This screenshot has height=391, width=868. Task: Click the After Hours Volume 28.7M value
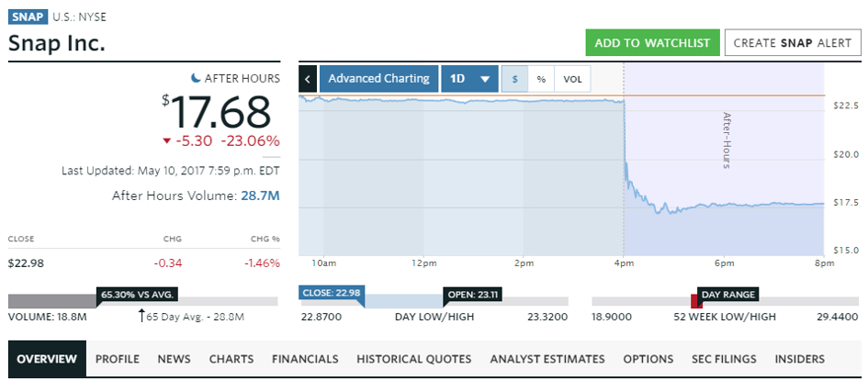[x=260, y=195]
